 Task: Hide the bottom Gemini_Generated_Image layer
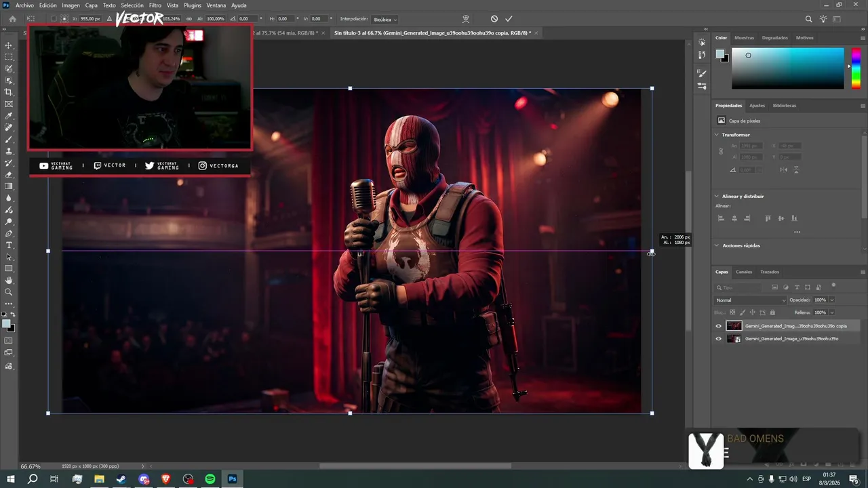(719, 339)
